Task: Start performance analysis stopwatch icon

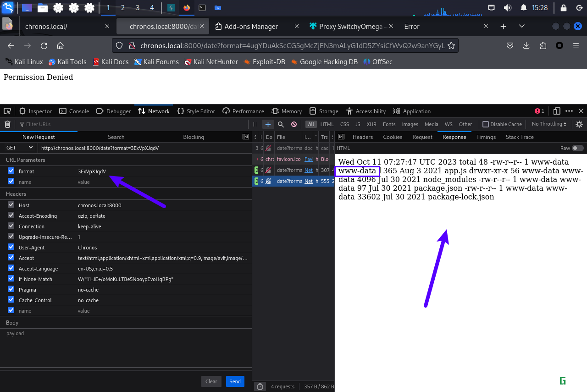Action: pos(260,386)
